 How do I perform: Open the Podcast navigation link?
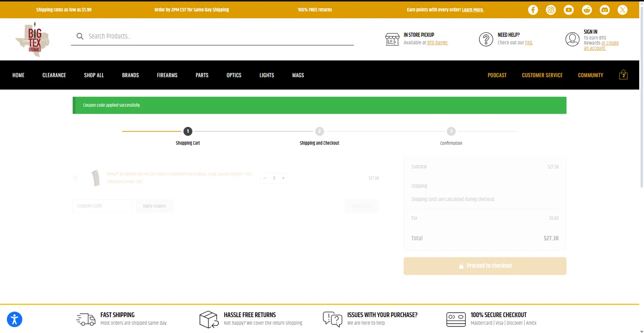coord(497,75)
